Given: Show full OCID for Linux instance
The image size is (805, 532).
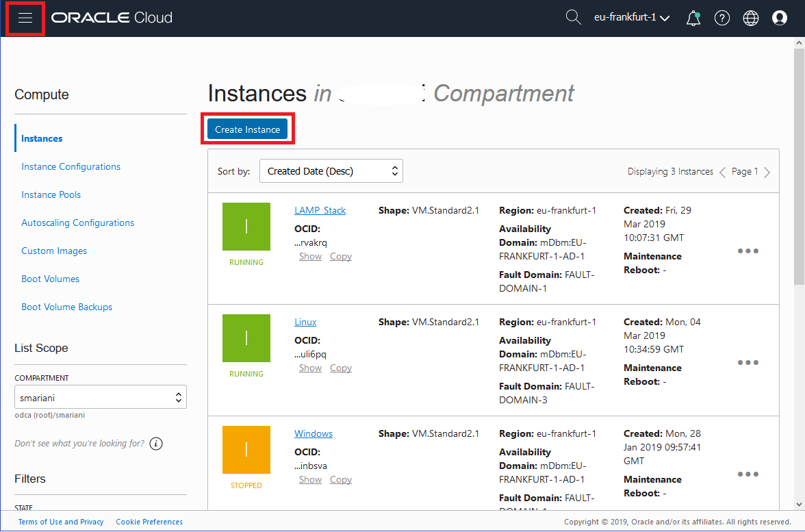Looking at the screenshot, I should [x=310, y=368].
